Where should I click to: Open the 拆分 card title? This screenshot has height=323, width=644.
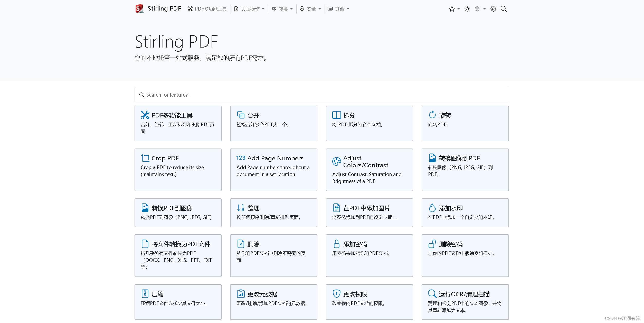(349, 115)
